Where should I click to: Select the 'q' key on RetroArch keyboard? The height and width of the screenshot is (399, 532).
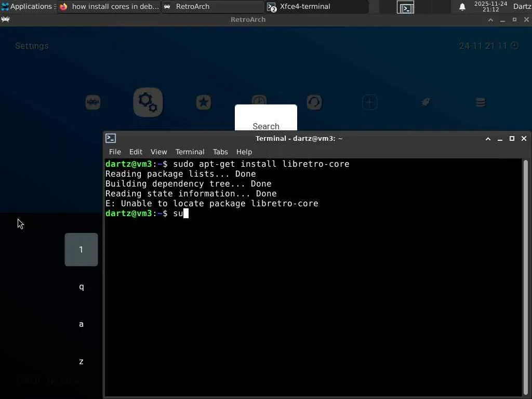click(82, 287)
